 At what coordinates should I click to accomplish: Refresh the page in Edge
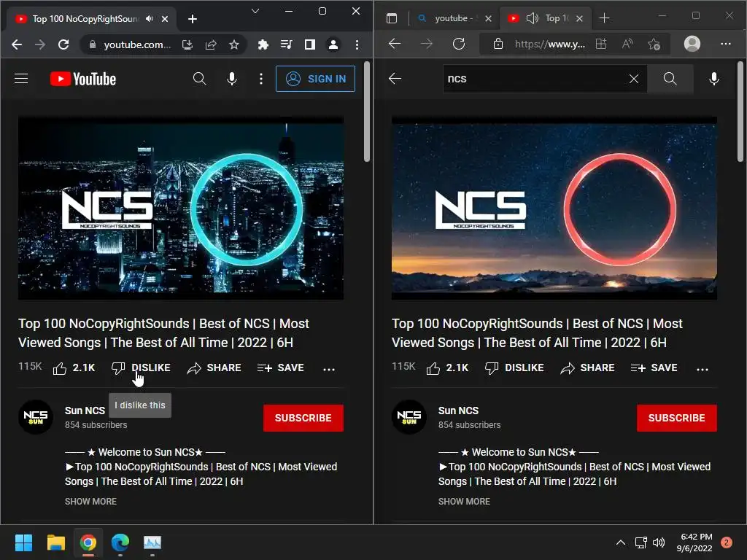click(x=459, y=44)
